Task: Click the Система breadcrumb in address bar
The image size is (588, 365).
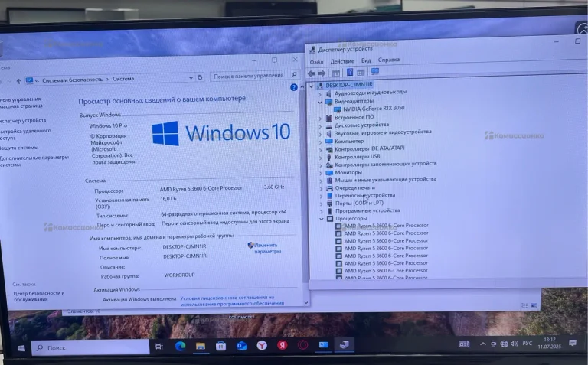Action: point(123,79)
